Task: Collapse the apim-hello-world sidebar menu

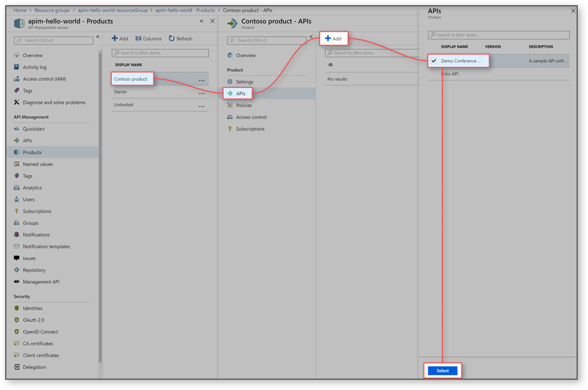Action: [x=98, y=37]
